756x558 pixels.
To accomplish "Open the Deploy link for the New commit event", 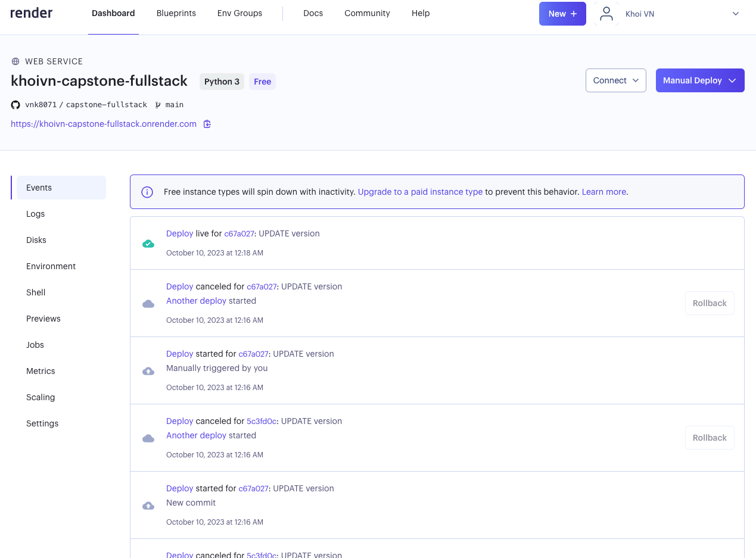I will tap(180, 488).
